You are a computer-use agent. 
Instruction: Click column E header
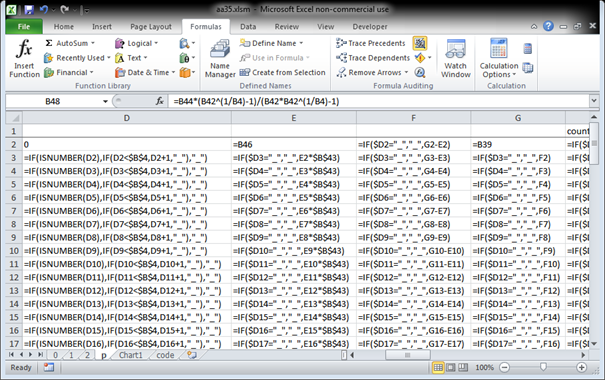[294, 118]
